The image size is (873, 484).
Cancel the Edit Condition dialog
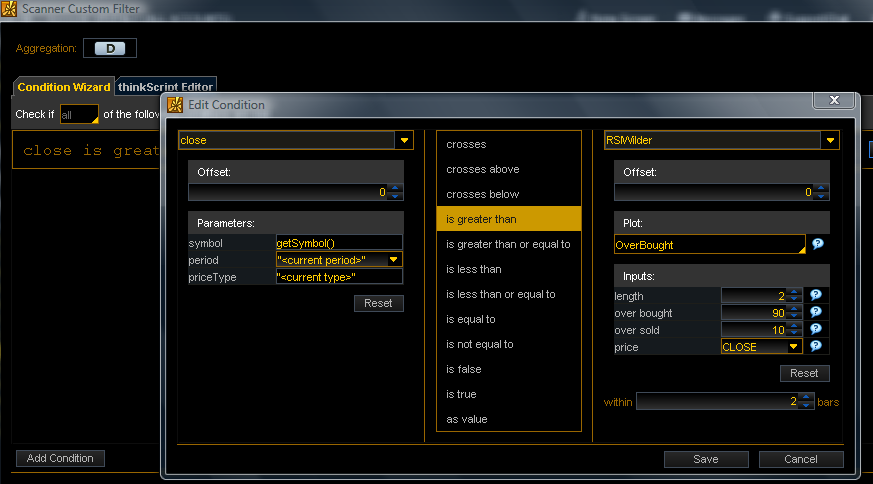tap(801, 459)
